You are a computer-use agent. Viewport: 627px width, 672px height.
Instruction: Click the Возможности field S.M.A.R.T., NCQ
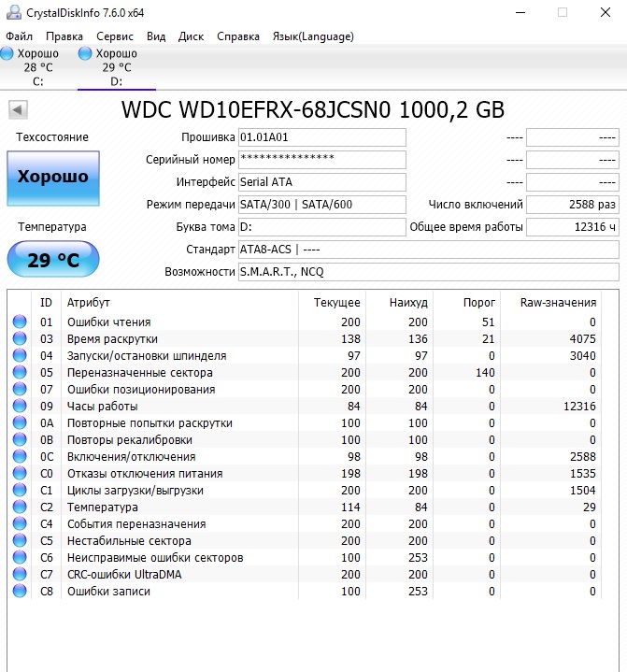pos(429,272)
